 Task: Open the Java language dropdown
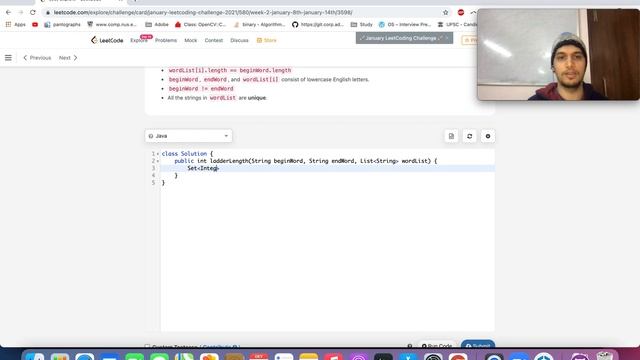click(x=189, y=136)
